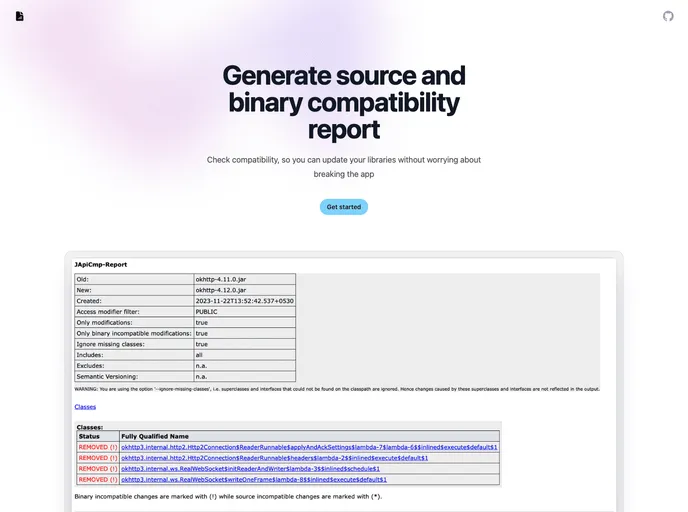Screen dimensions: 688x512
Task: Open the applyAndAckSettings lambda-7 class link
Action: click(x=309, y=447)
